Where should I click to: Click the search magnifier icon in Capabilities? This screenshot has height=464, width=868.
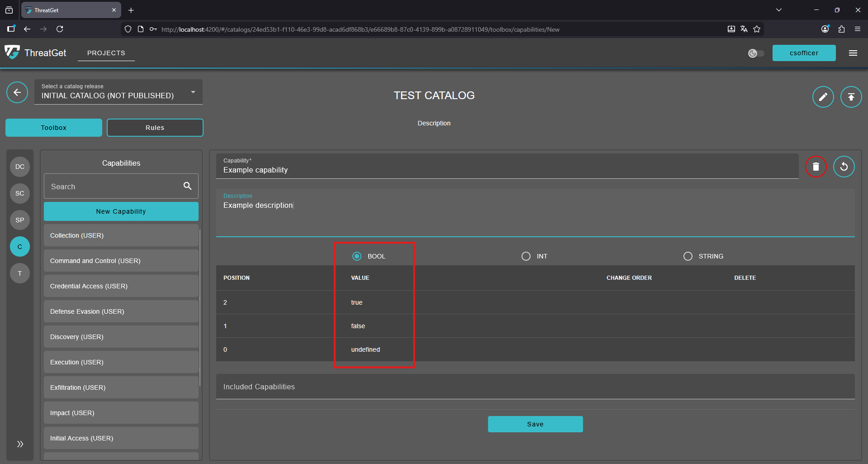click(187, 186)
